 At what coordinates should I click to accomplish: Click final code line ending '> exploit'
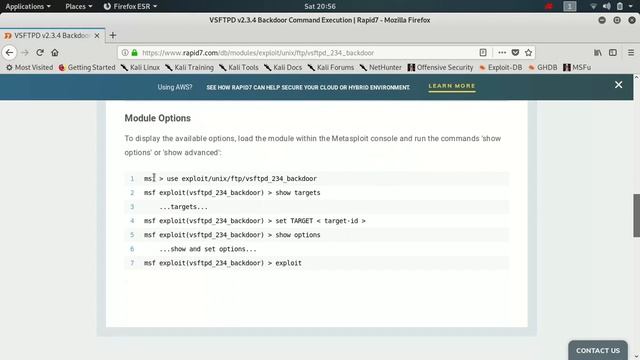223,263
